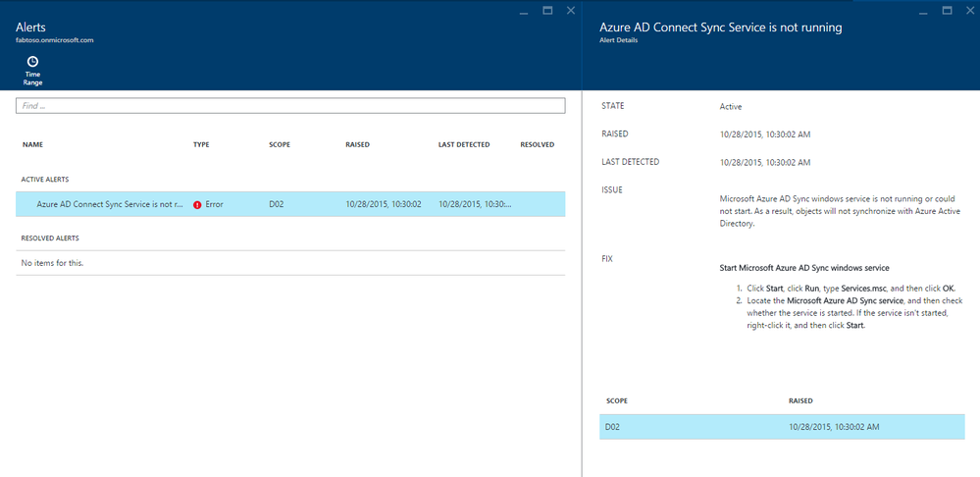Image resolution: width=980 pixels, height=477 pixels.
Task: Maximize the Alerts blade
Action: 547,10
